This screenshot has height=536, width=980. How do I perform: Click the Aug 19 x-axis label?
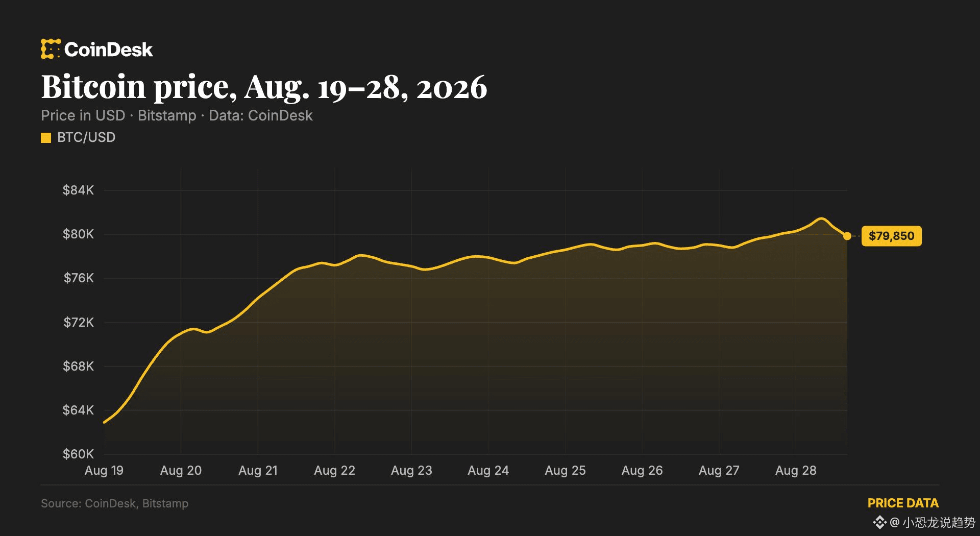pyautogui.click(x=104, y=471)
